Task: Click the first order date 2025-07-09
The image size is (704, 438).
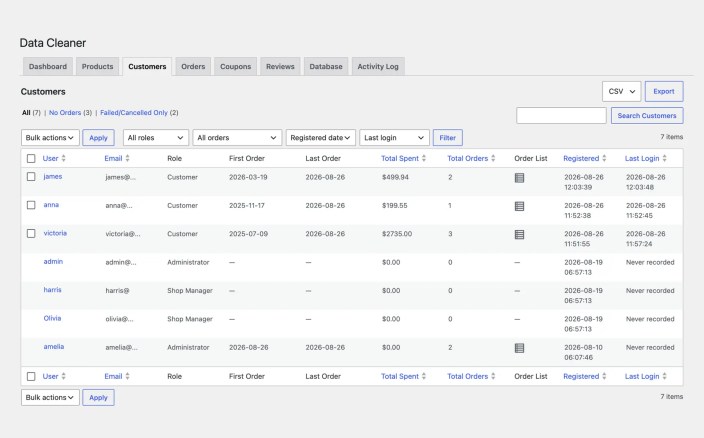Action: tap(248, 234)
